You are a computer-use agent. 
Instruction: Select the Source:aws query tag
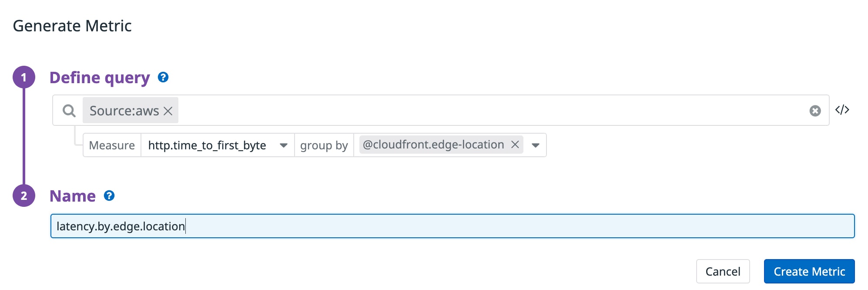(124, 111)
